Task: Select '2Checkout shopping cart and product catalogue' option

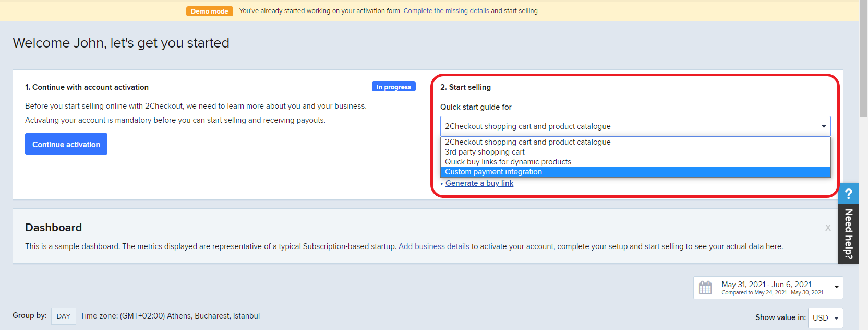Action: [x=635, y=142]
